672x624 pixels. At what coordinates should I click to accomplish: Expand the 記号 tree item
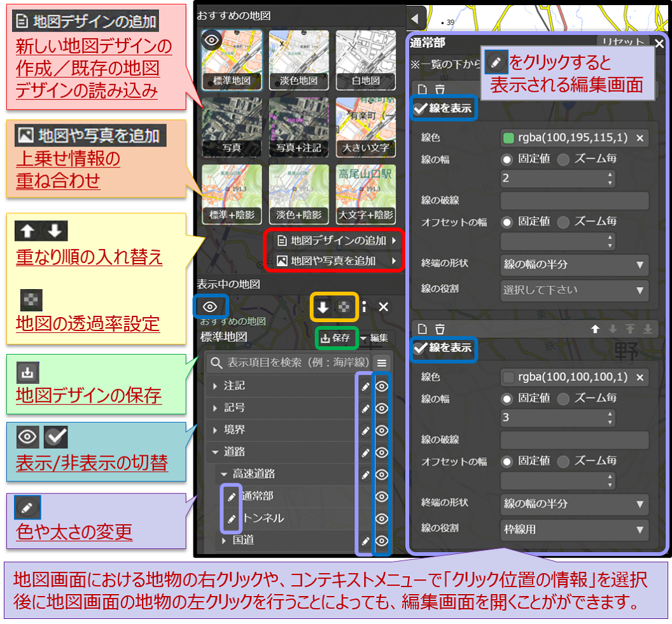pos(216,408)
